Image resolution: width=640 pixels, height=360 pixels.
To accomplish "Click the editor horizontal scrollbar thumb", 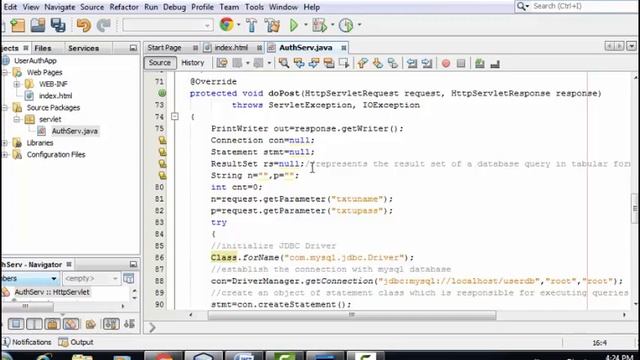I will [x=352, y=315].
